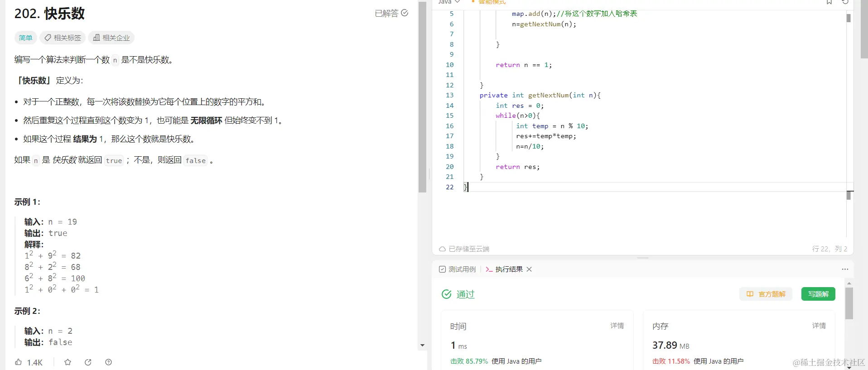Click the description scrollbar down arrow
This screenshot has height=370, width=868.
[x=422, y=345]
